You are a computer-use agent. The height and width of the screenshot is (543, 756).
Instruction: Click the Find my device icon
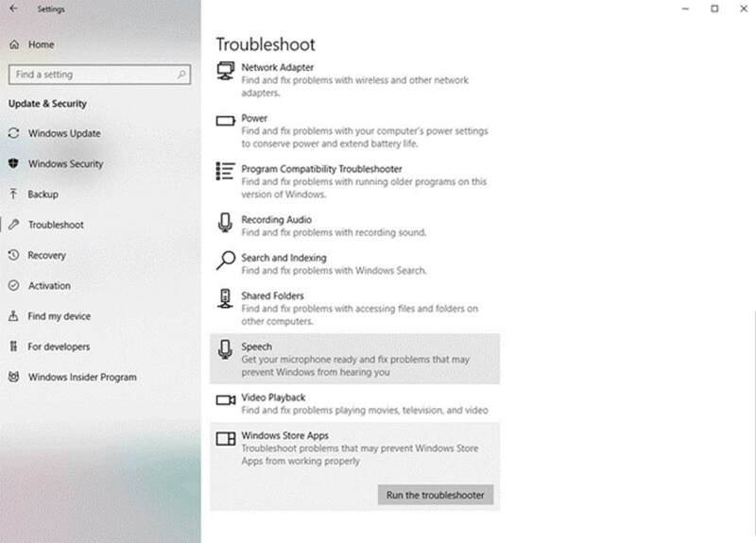pyautogui.click(x=13, y=315)
